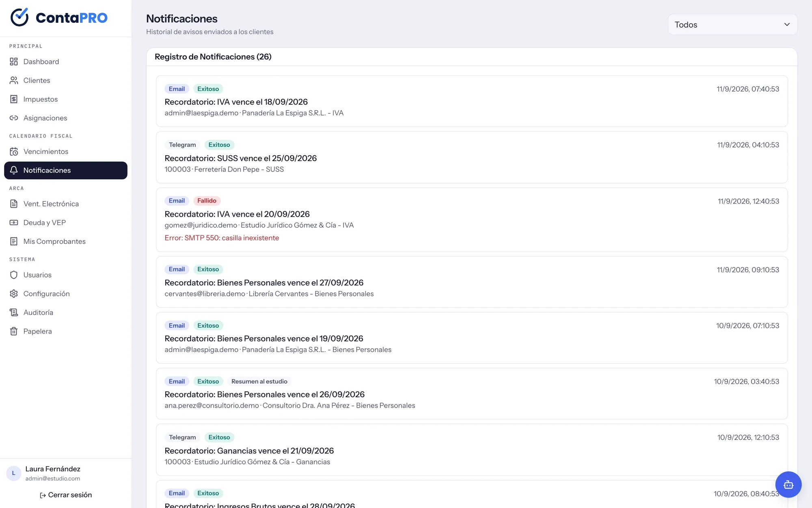Screen dimensions: 812x508
Task: Click Resumen al estudio tag
Action: [x=259, y=382]
